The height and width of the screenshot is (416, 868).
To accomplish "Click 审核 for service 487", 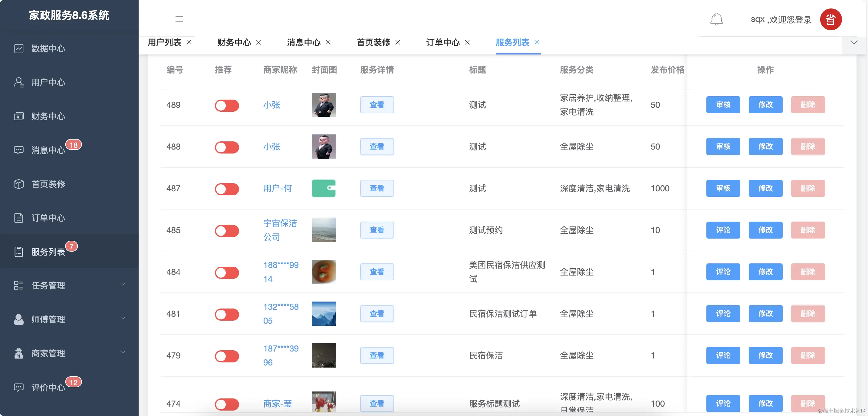I will [723, 188].
